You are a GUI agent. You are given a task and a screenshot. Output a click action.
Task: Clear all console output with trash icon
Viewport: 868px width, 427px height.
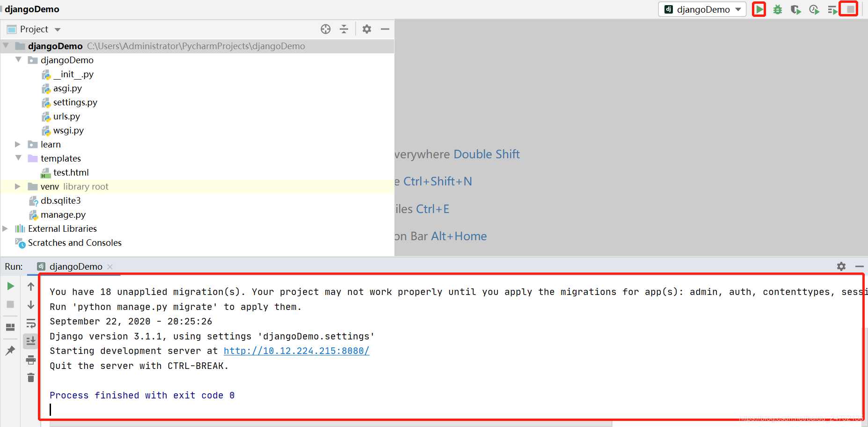tap(31, 377)
